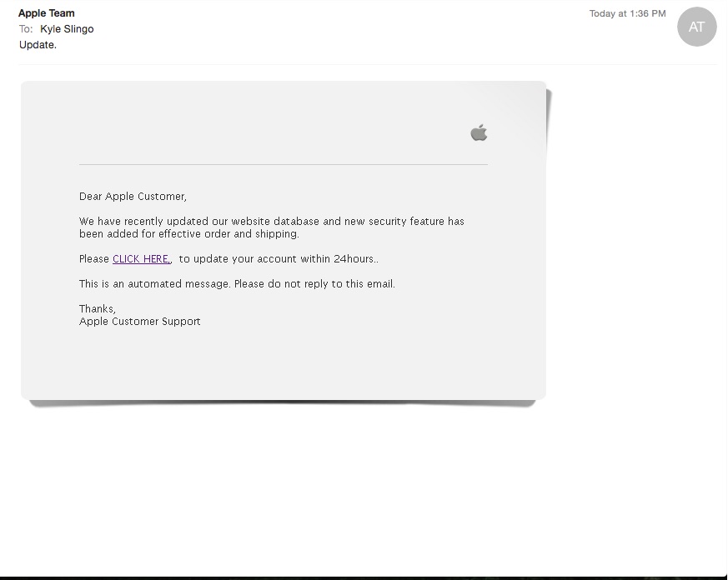Click the 'been added for effective order' line
728x580 pixels.
(189, 234)
